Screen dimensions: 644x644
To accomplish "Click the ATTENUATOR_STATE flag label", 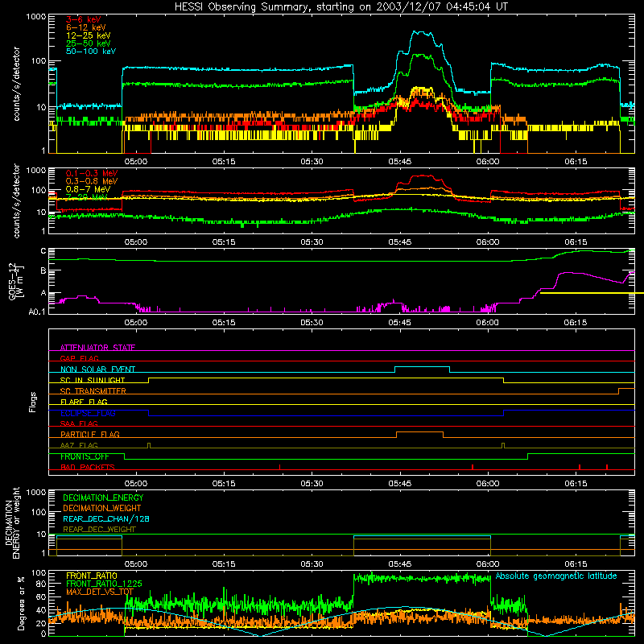I will click(x=97, y=348).
